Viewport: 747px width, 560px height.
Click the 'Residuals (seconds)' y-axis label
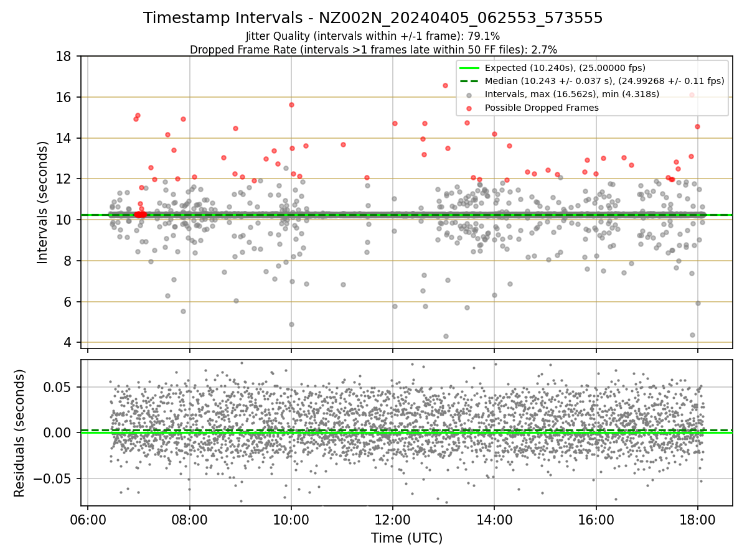click(20, 433)
